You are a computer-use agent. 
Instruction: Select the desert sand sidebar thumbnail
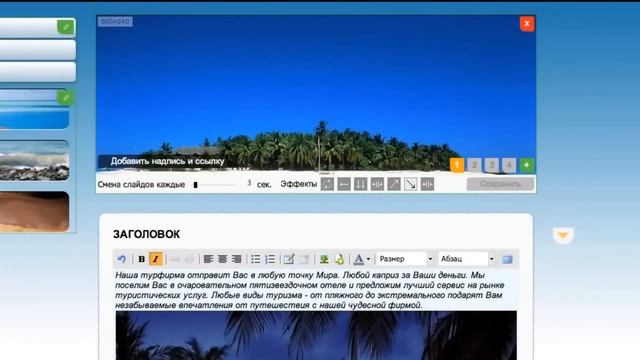[34, 211]
